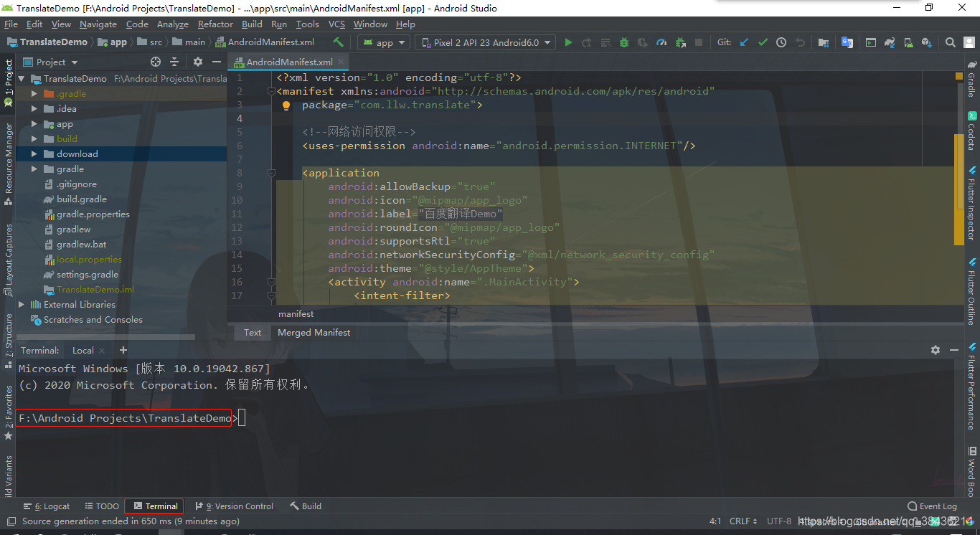Click the Make Project hammer icon
The height and width of the screenshot is (535, 980).
coord(339,42)
